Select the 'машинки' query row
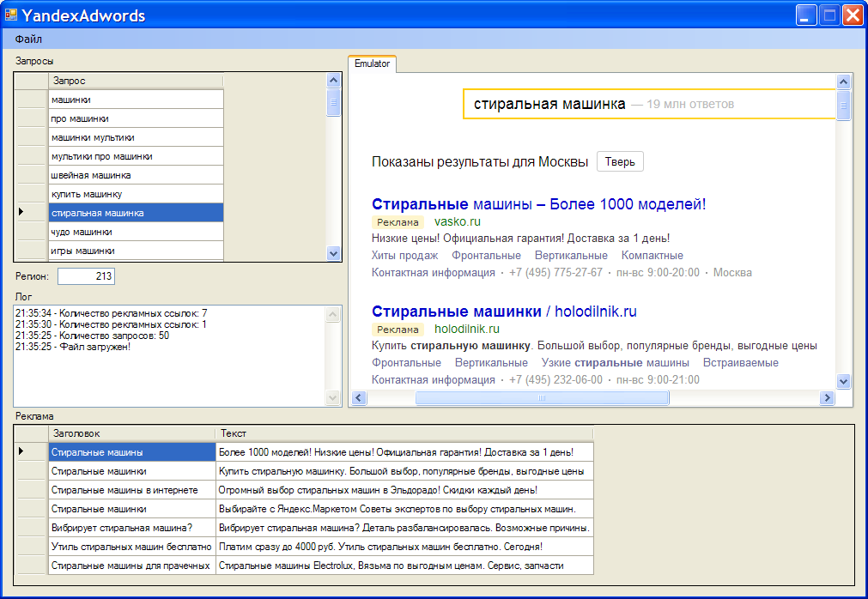Viewport: 868px width, 599px height. (x=136, y=100)
